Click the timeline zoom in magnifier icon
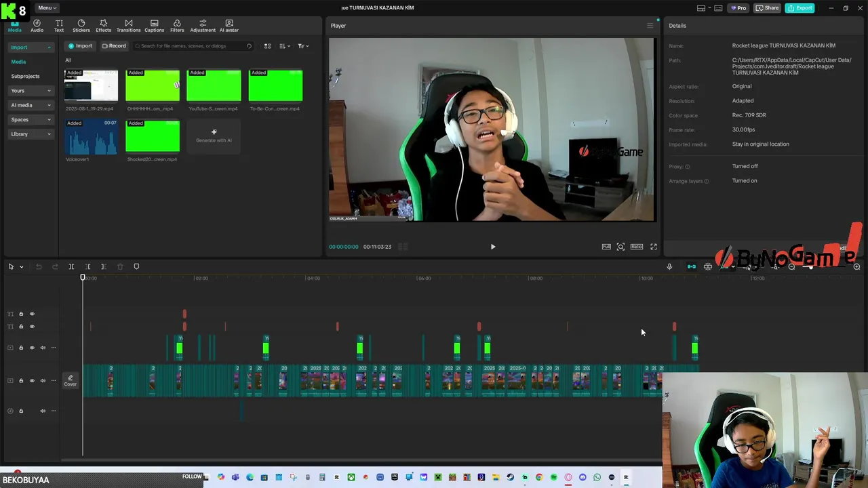Image resolution: width=868 pixels, height=488 pixels. click(x=856, y=266)
